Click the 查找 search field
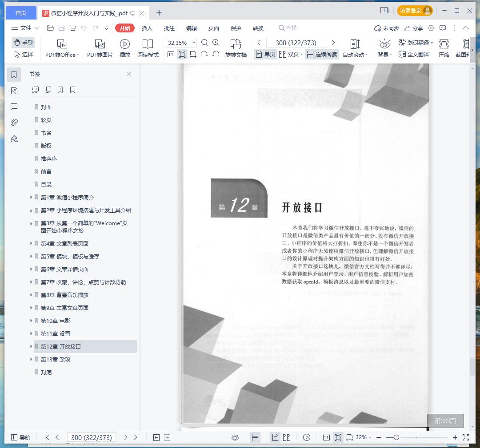The height and width of the screenshot is (448, 480). click(x=288, y=28)
